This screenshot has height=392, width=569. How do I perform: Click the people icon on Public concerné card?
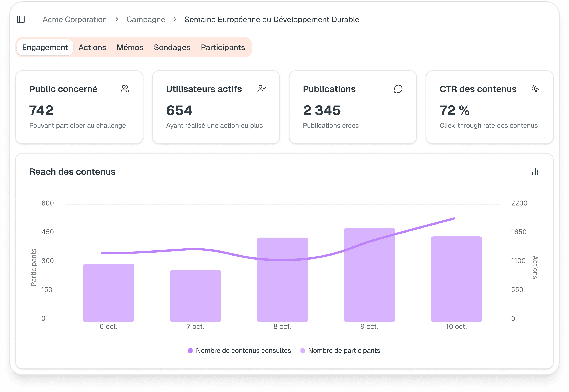point(125,89)
